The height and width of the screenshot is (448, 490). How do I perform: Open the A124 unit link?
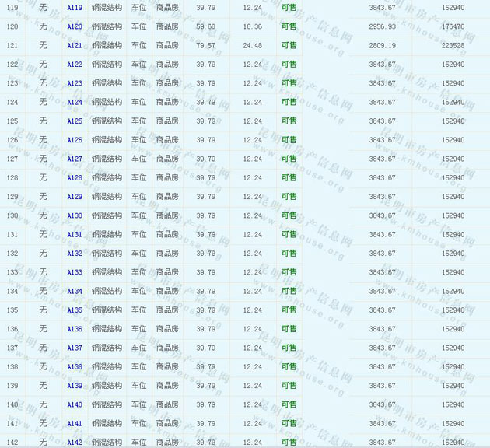click(x=75, y=102)
